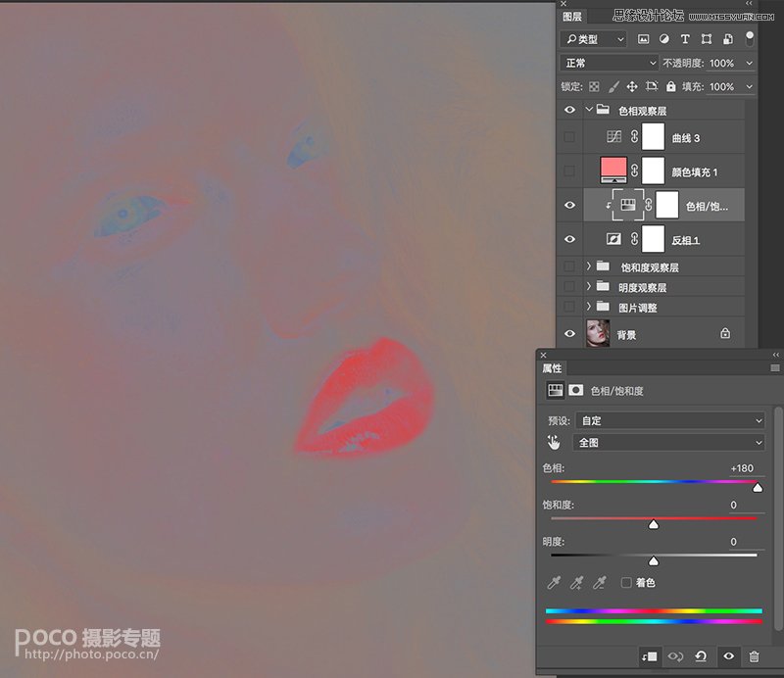This screenshot has width=784, height=678.
Task: Collapse the 色相观察层 group
Action: (x=589, y=110)
